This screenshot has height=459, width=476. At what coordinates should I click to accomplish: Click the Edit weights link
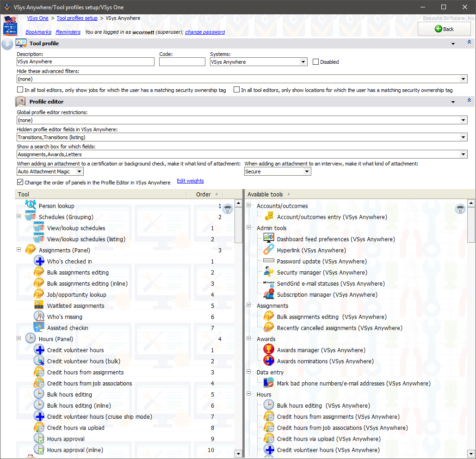pos(190,181)
